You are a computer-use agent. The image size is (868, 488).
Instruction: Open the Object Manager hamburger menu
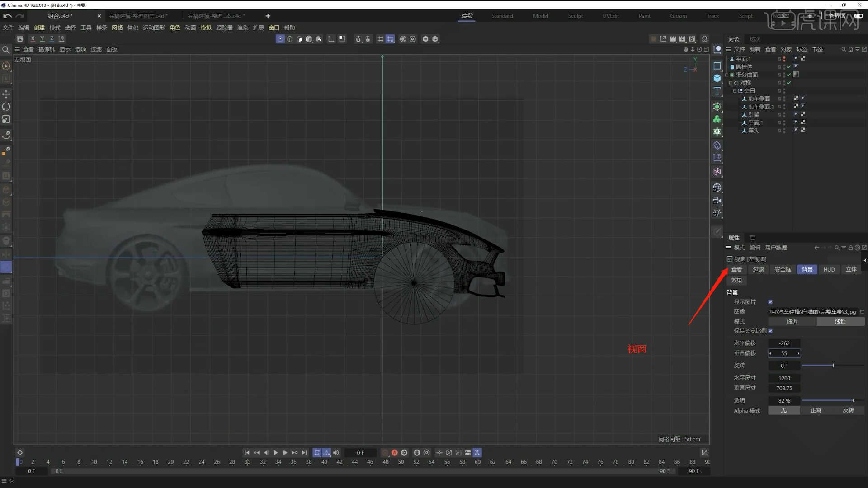point(728,49)
